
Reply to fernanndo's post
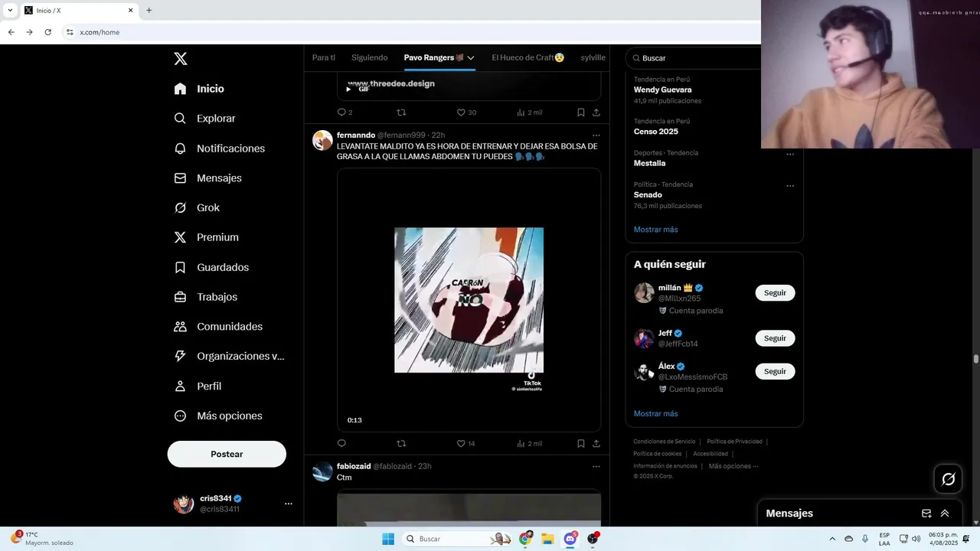click(341, 444)
